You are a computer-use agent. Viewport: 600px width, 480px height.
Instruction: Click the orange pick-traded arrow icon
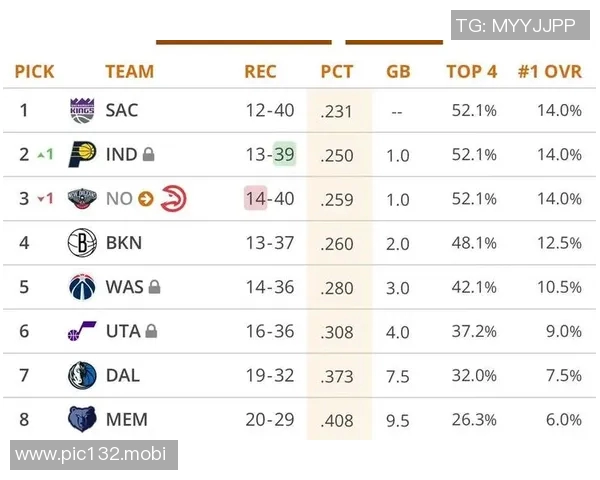tap(145, 199)
